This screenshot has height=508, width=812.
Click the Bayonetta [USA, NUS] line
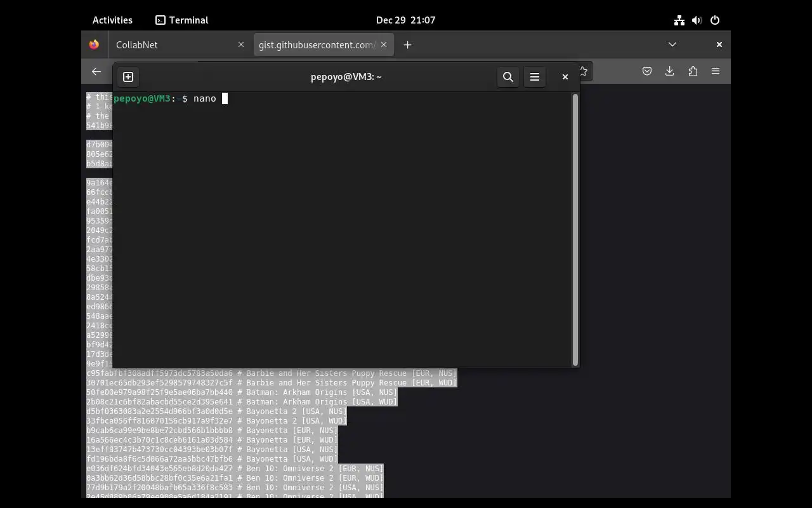pyautogui.click(x=213, y=450)
